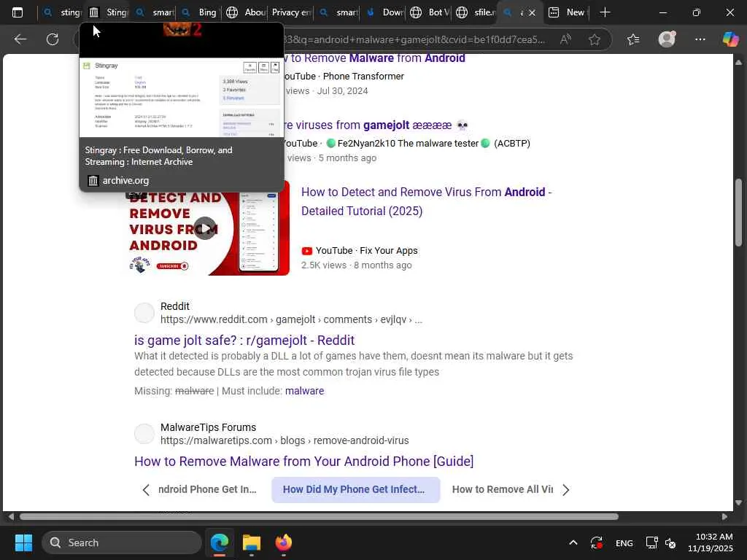Open the Read aloud icon in address bar

click(565, 39)
